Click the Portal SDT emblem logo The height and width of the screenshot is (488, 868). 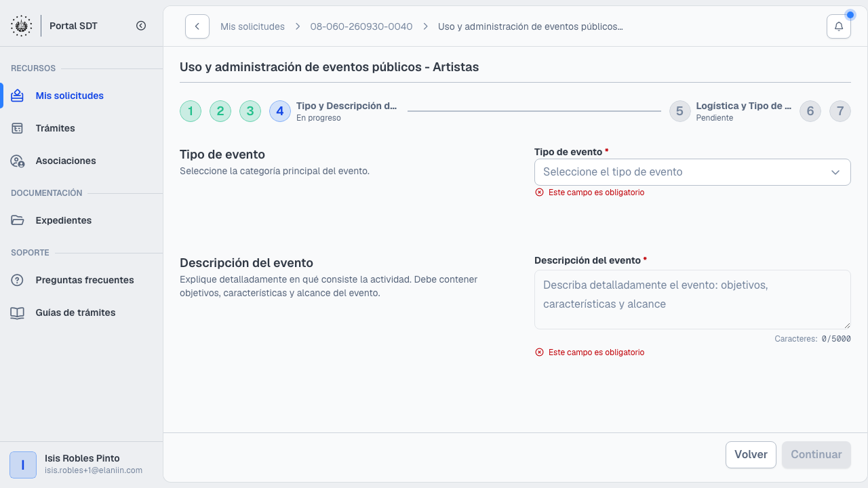click(x=21, y=26)
